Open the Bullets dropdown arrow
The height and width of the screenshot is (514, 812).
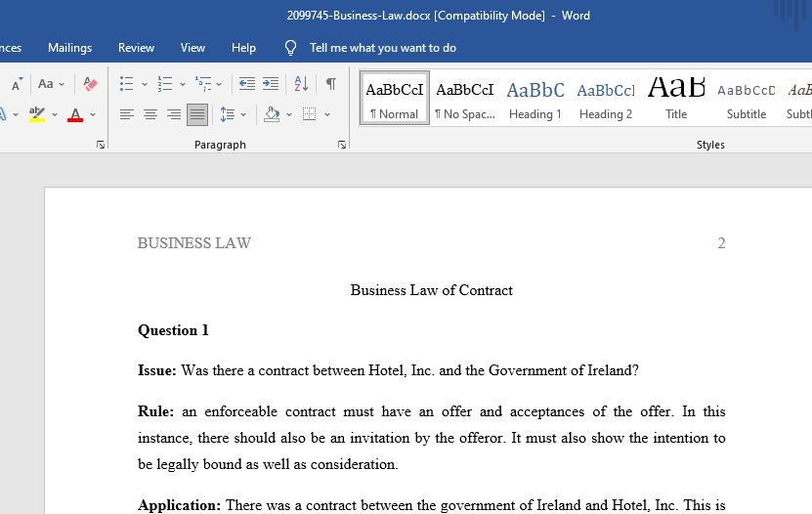coord(145,84)
